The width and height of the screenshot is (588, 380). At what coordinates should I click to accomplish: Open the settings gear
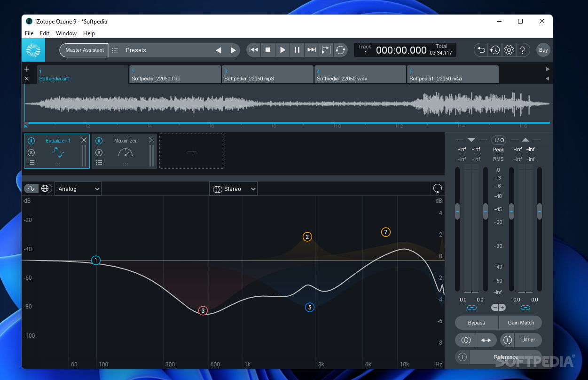509,50
